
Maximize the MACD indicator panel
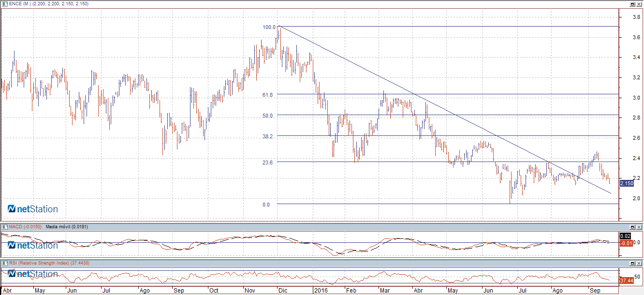point(632,226)
